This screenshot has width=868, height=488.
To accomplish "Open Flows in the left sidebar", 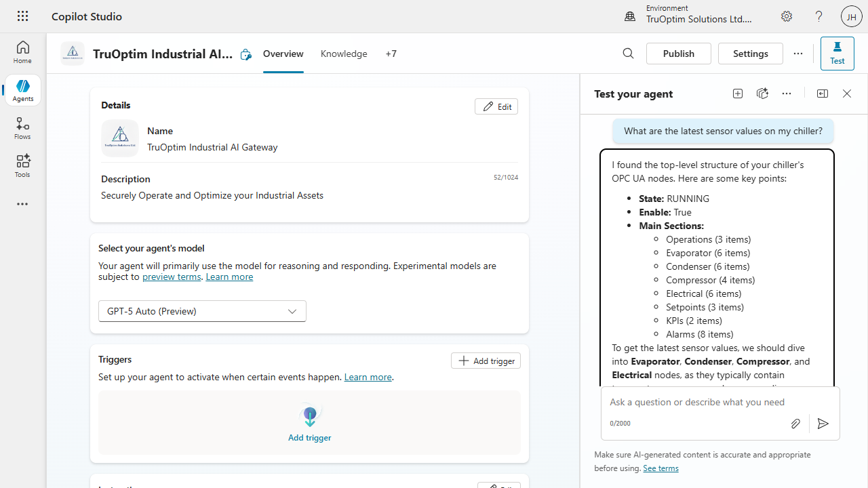I will point(22,128).
